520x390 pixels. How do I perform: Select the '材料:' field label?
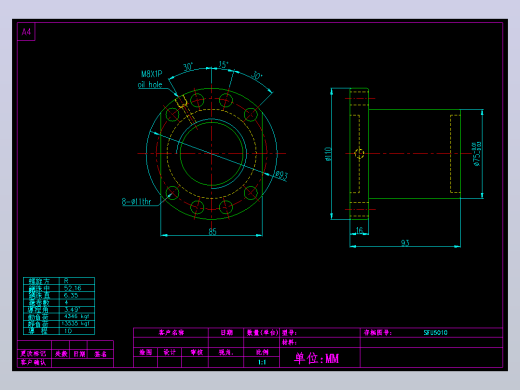click(289, 342)
